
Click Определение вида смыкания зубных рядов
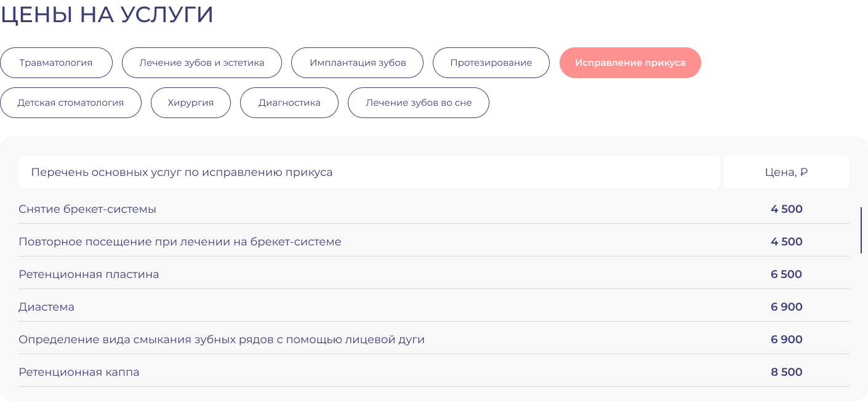pos(222,339)
